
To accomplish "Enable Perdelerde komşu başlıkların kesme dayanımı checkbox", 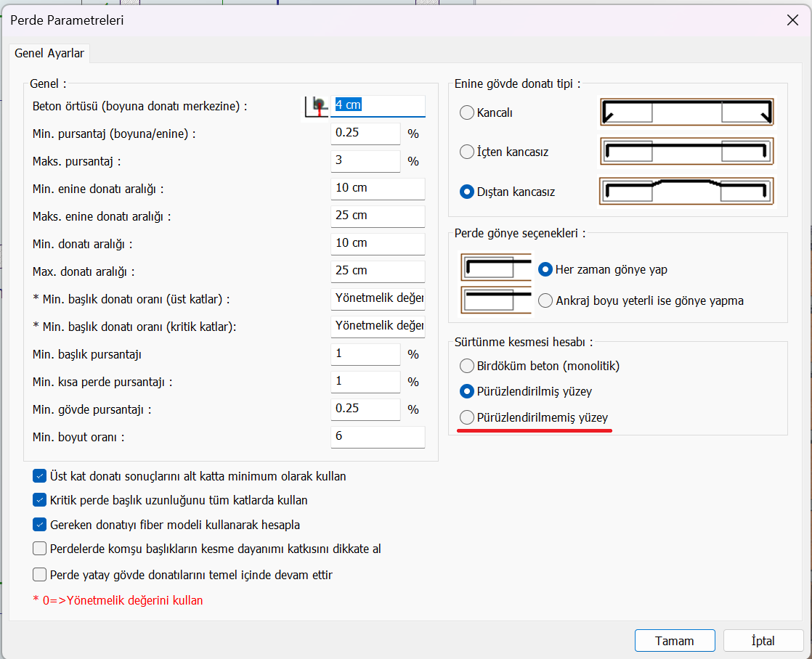I will tap(40, 549).
